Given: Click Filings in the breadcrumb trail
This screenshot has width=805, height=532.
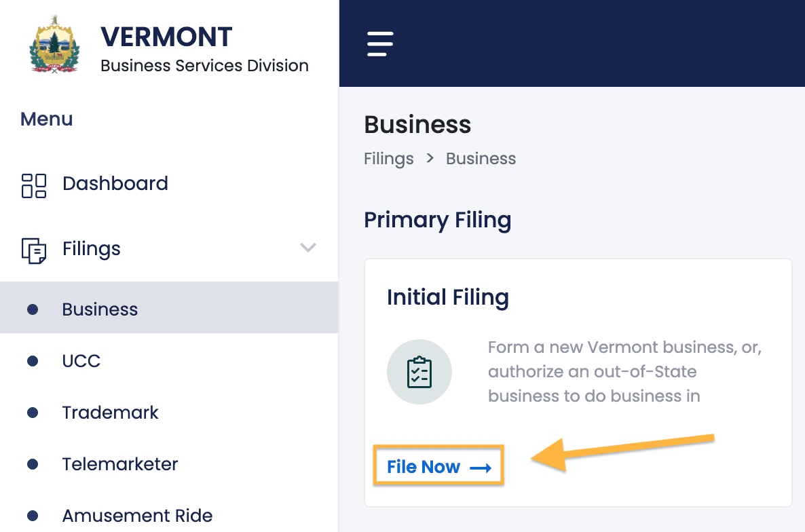Looking at the screenshot, I should pos(388,158).
